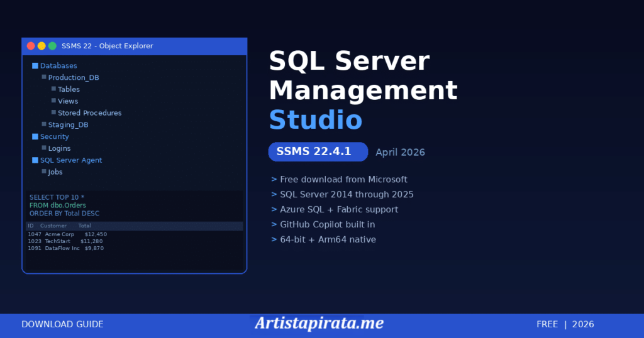Viewport: 644px width, 338px height.
Task: Click the blue square icon beside Databases
Action: coord(35,65)
